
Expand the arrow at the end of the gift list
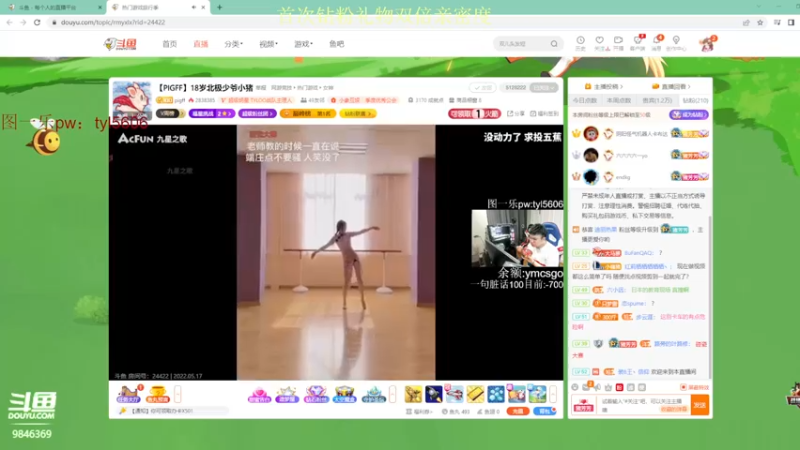tap(553, 394)
